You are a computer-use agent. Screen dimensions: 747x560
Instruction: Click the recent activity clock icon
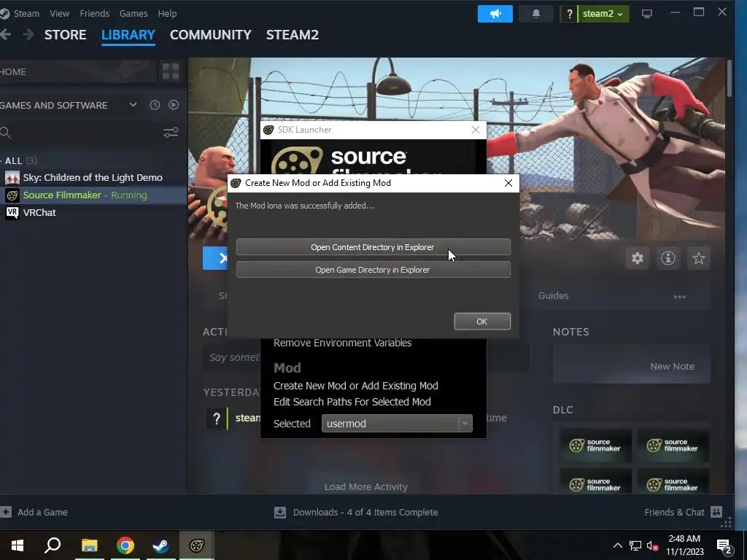(155, 105)
